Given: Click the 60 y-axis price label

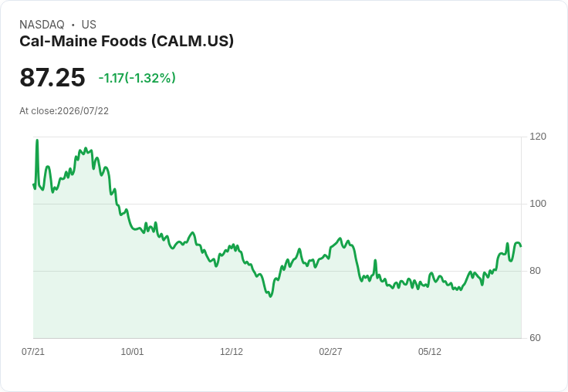Looking at the screenshot, I should pyautogui.click(x=535, y=338).
